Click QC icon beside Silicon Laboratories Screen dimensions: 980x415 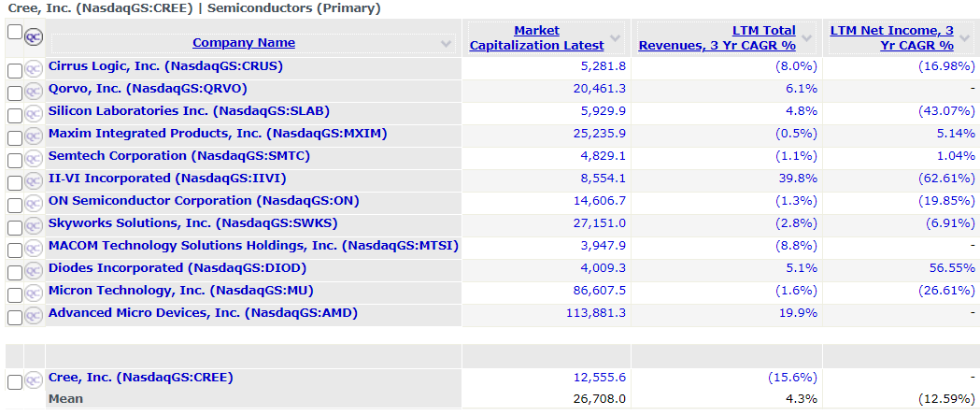click(x=33, y=115)
